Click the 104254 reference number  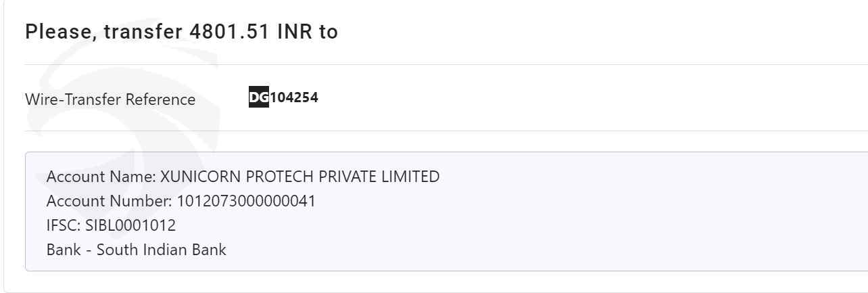point(294,97)
